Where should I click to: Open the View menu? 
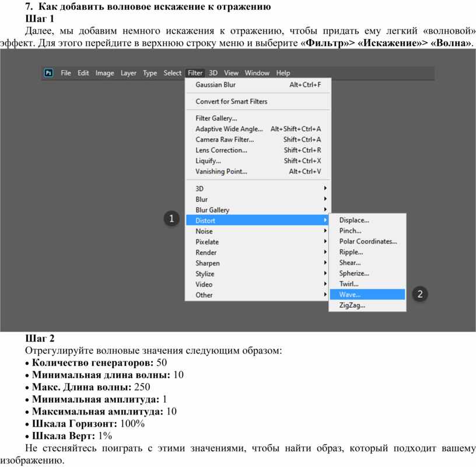[232, 73]
